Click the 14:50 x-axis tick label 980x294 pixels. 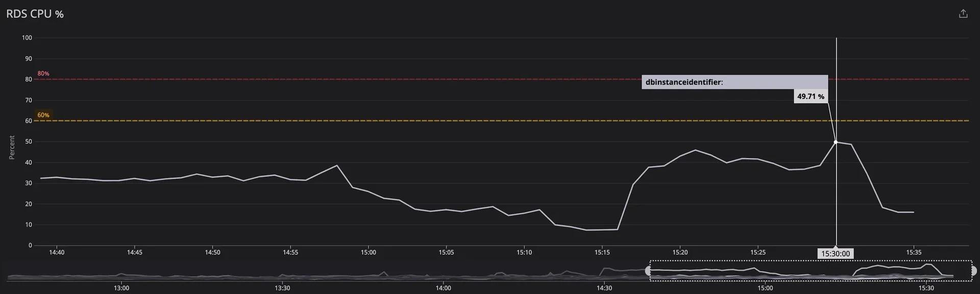coord(212,252)
